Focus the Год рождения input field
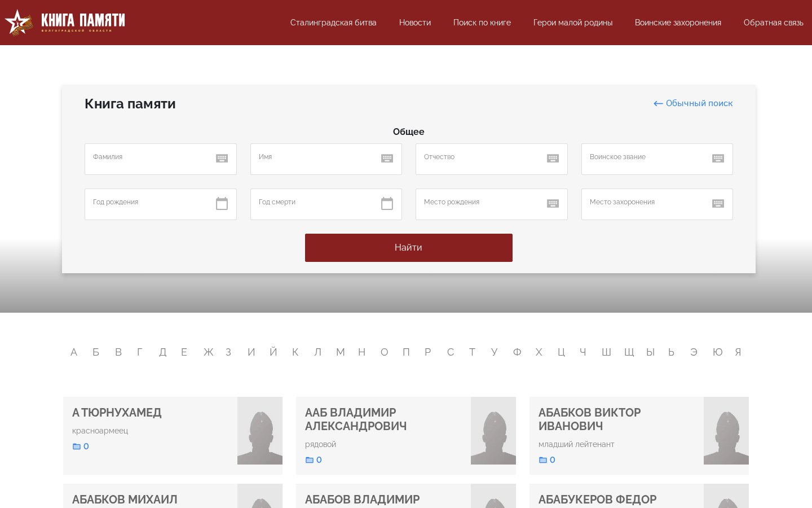 click(x=161, y=204)
